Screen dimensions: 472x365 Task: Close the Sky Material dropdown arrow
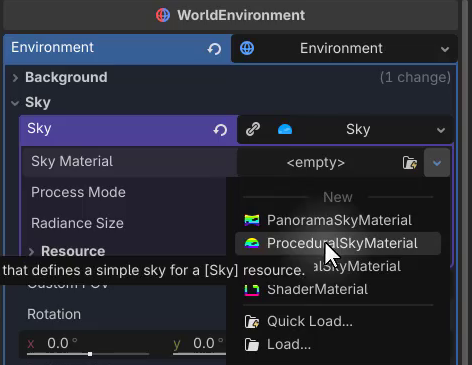(437, 163)
